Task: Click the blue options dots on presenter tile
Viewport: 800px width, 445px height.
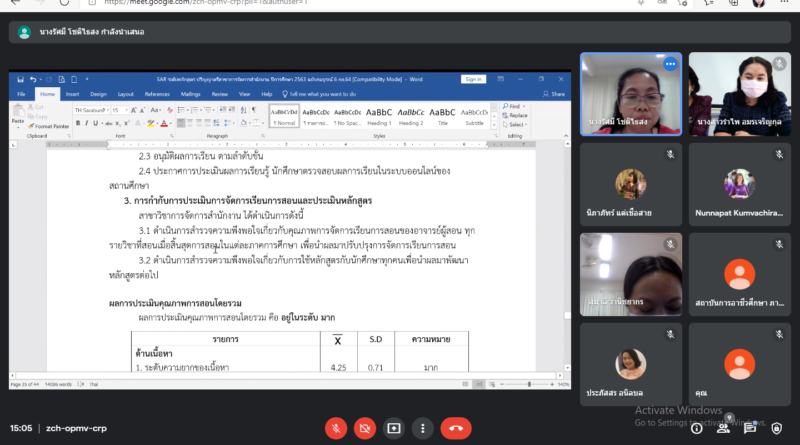Action: [x=670, y=64]
